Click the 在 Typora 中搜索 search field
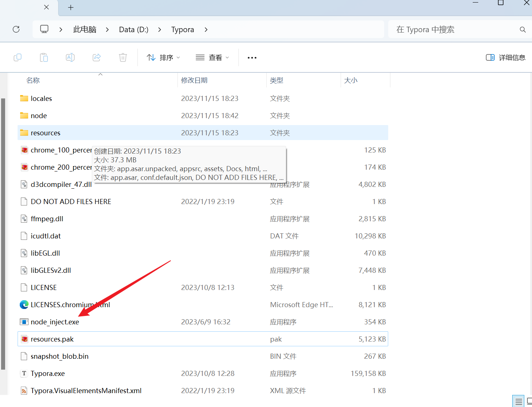Screen dimensions: 532x407 point(454,30)
